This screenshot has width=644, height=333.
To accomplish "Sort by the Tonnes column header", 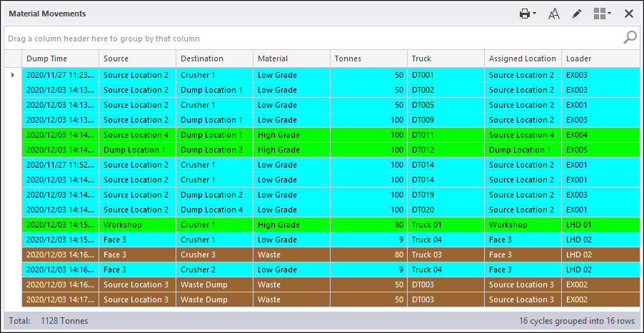I will coord(369,58).
